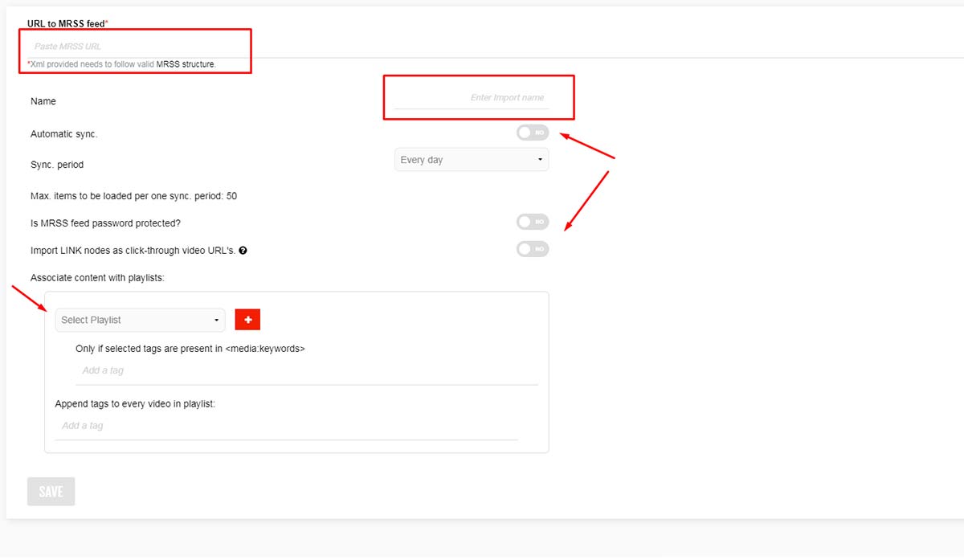
Task: Click the caret arrow on Sync period dropdown
Action: coord(540,160)
